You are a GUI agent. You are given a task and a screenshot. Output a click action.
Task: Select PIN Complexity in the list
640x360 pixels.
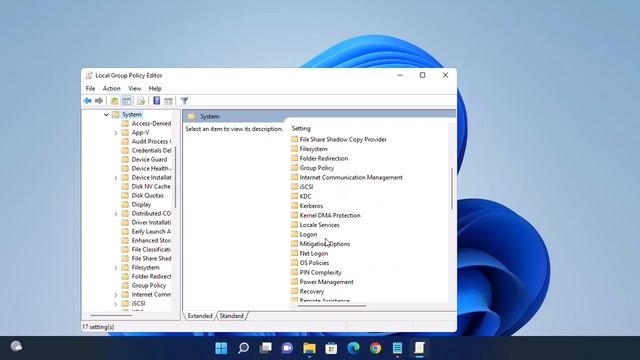click(320, 272)
